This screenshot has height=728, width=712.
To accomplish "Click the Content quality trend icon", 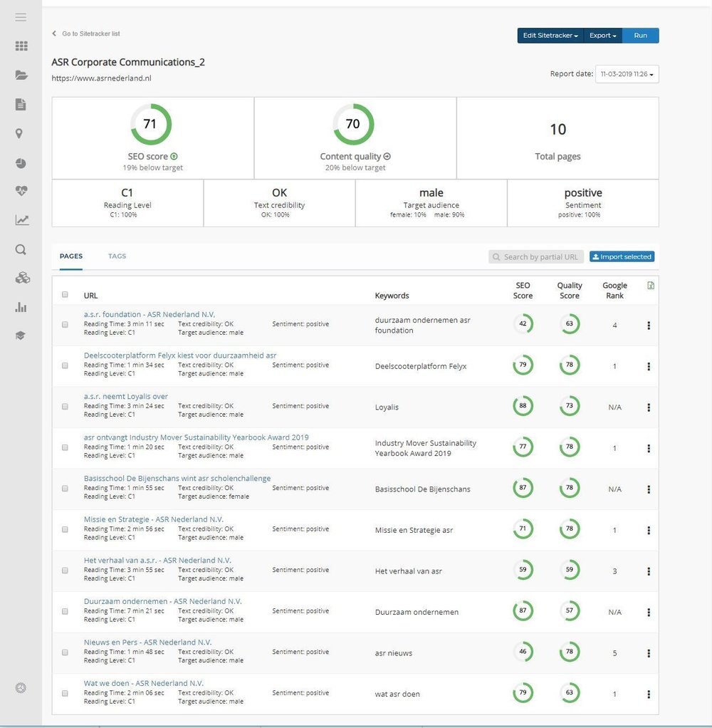I will tap(387, 157).
